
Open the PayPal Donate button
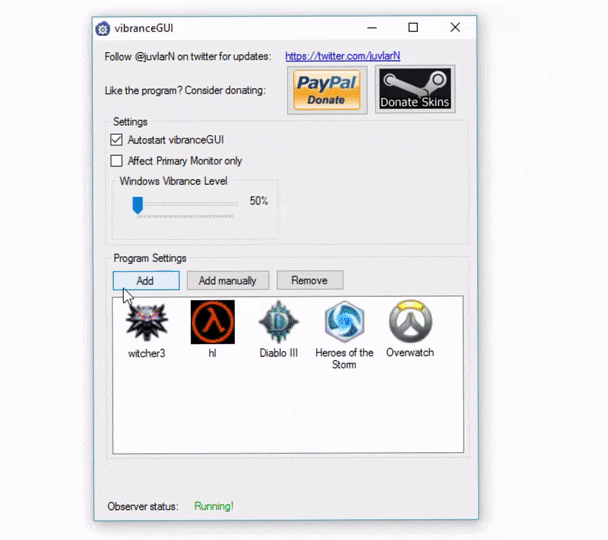[x=327, y=90]
